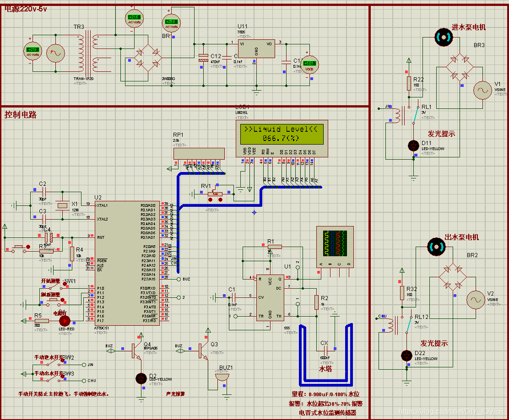Select capacitor C2 near the crystal
The height and width of the screenshot is (420, 509).
coord(44,192)
